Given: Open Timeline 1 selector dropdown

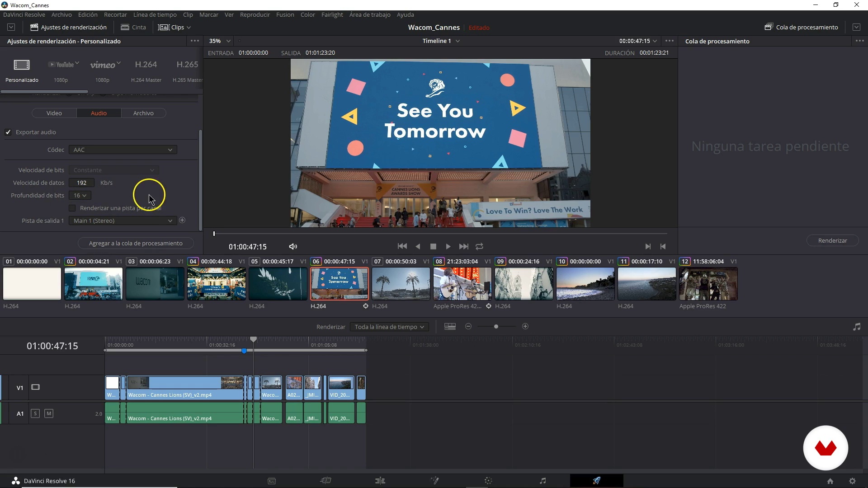Looking at the screenshot, I should [x=441, y=41].
